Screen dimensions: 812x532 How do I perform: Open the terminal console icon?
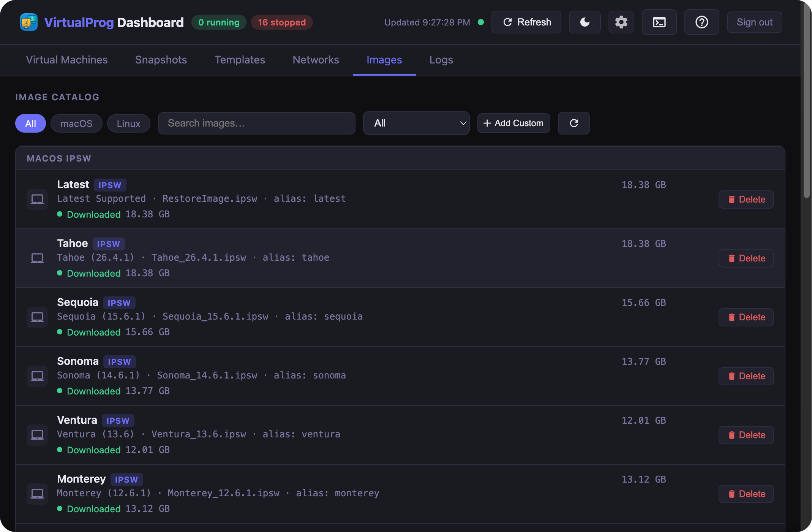[x=659, y=22]
